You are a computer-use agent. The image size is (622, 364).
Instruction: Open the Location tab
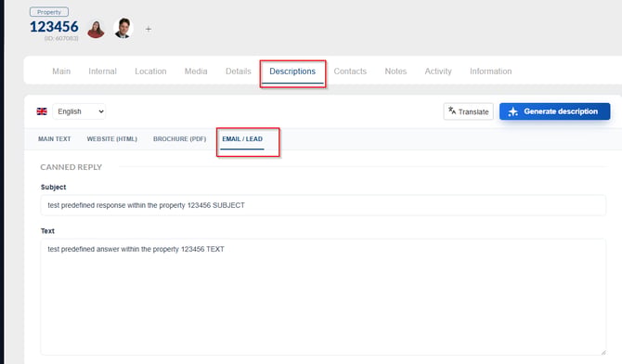point(150,71)
